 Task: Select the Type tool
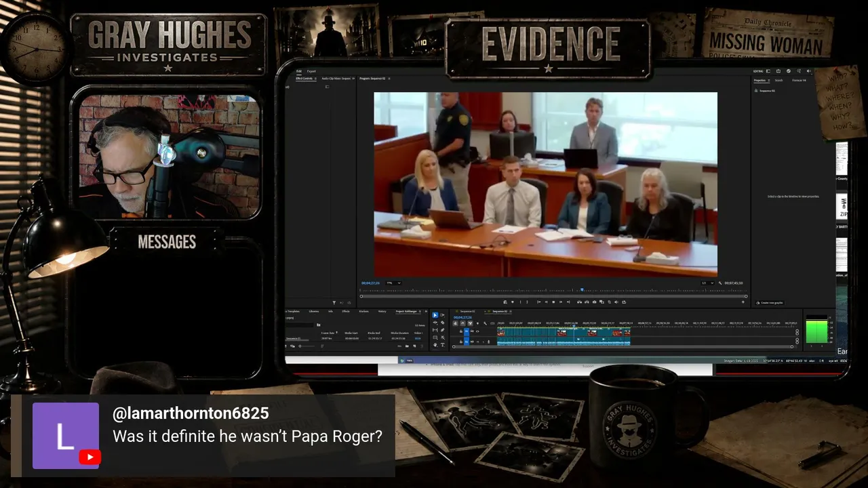tap(443, 345)
